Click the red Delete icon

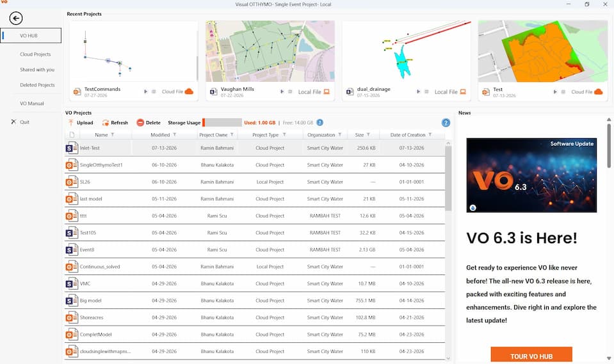(x=140, y=123)
